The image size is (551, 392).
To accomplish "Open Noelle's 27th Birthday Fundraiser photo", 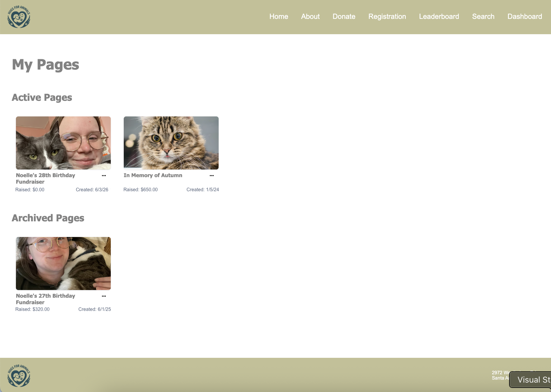I will click(63, 263).
